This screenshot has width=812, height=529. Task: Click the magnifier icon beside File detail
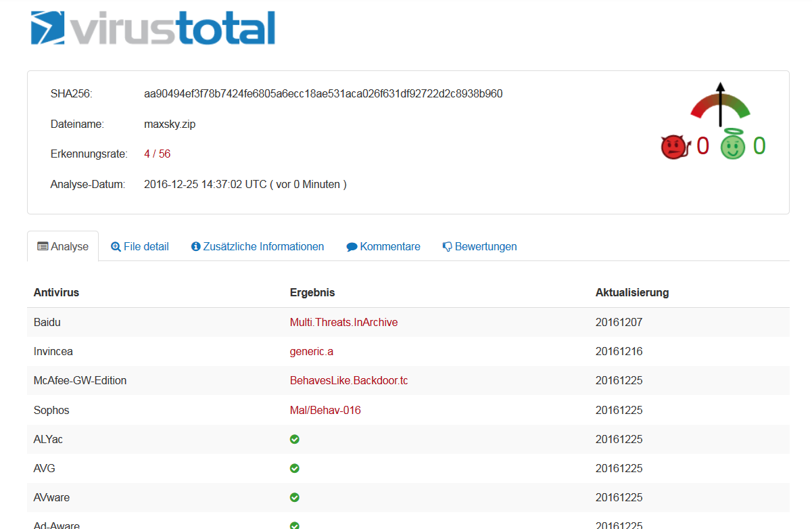point(116,247)
